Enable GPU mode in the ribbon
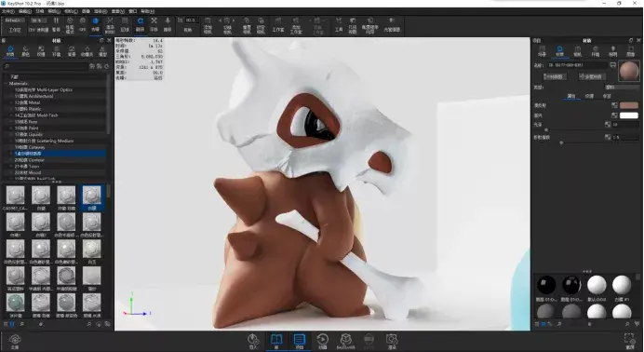 [83, 24]
